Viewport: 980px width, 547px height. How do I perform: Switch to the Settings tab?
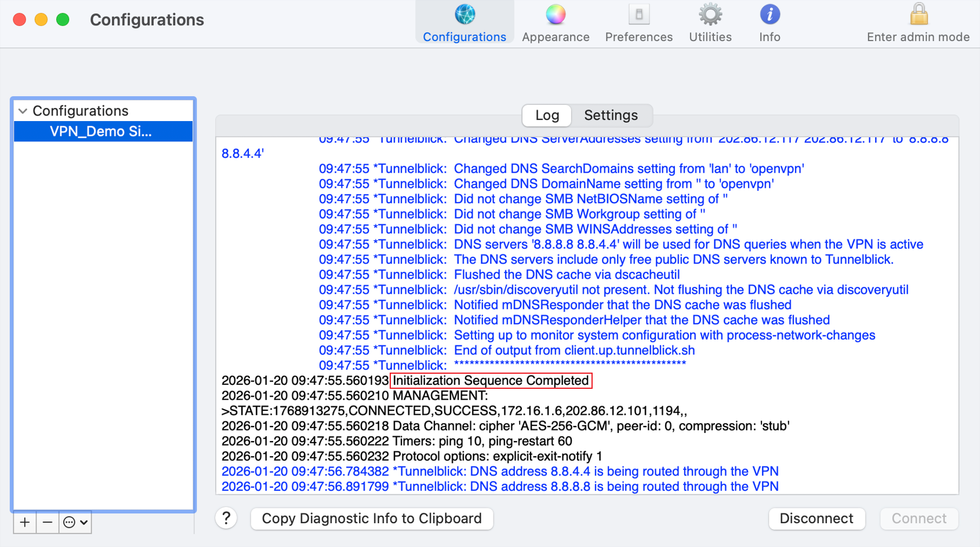(x=611, y=115)
